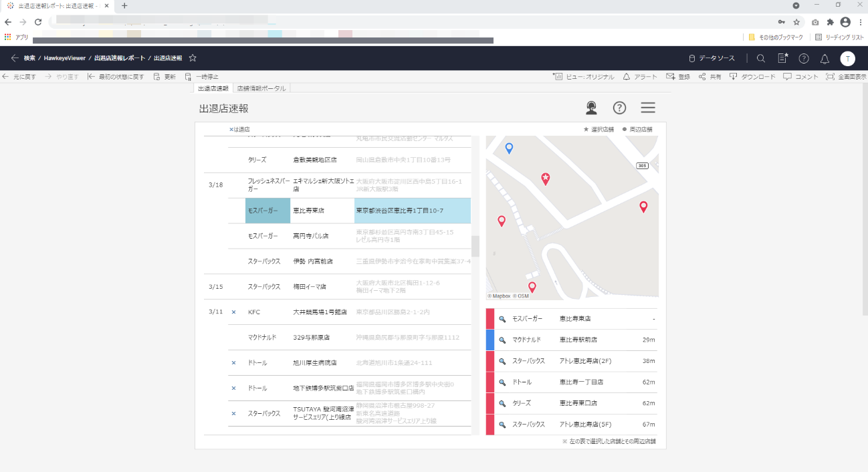Image resolution: width=868 pixels, height=472 pixels.
Task: Open コメント comments panel
Action: pos(801,77)
